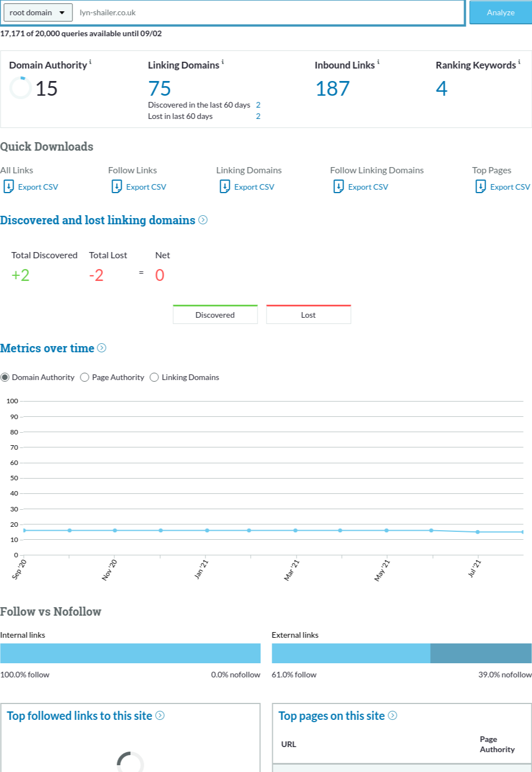Screen dimensions: 532x772
Task: Click the Domain Authority info icon
Action: click(x=91, y=62)
